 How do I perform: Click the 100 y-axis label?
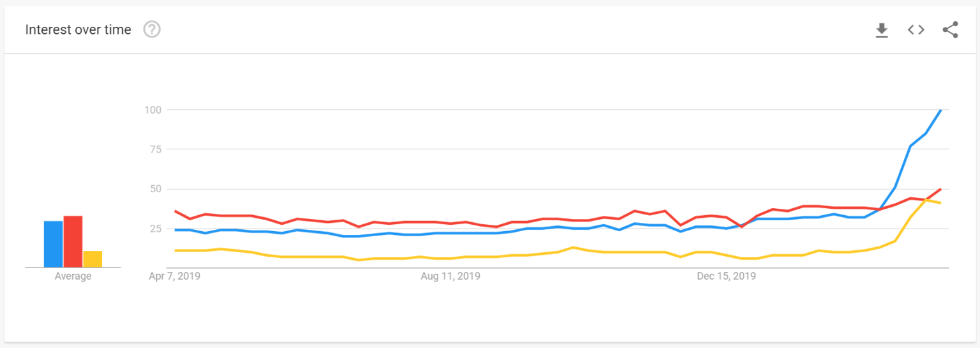tap(153, 110)
